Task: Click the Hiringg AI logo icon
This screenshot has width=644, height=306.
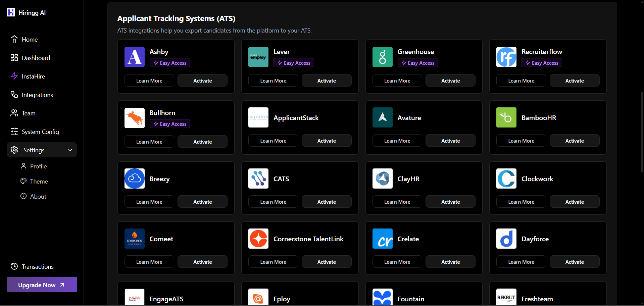Action: (11, 12)
